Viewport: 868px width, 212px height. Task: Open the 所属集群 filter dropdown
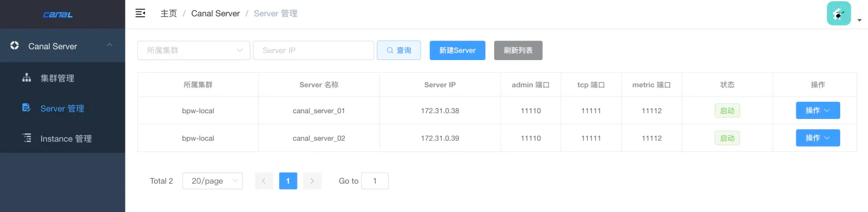[194, 50]
